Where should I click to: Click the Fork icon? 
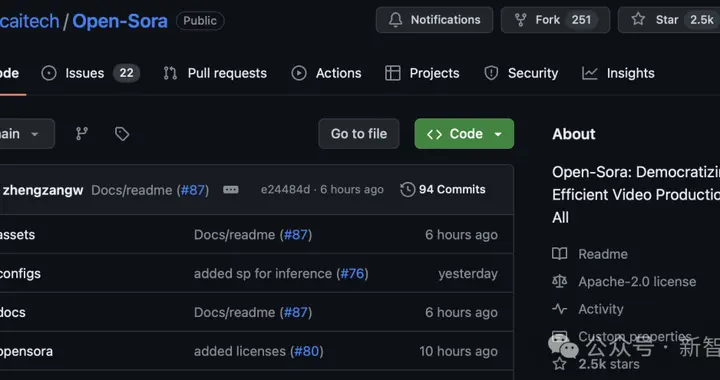521,20
